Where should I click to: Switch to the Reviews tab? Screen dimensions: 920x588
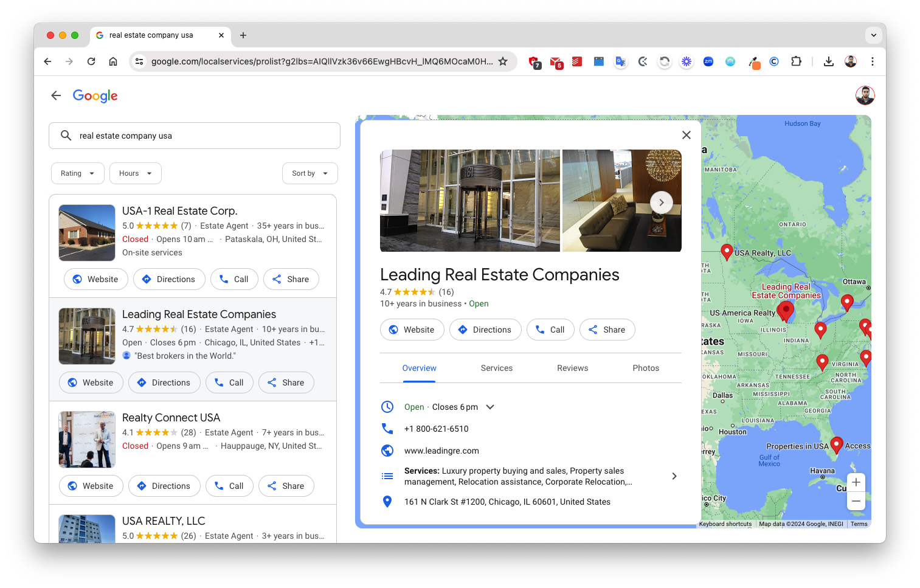coord(572,368)
